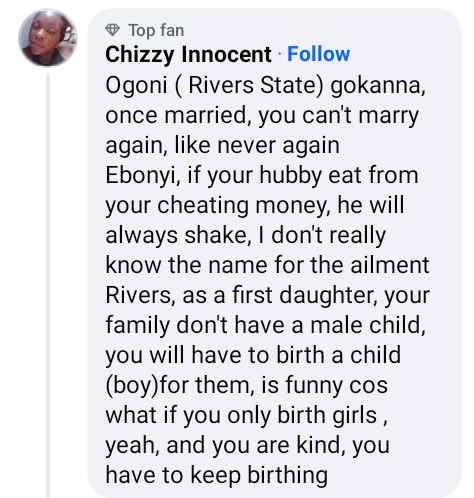This screenshot has height=498, width=474.
Task: Click the Top fan label text
Action: click(x=156, y=30)
